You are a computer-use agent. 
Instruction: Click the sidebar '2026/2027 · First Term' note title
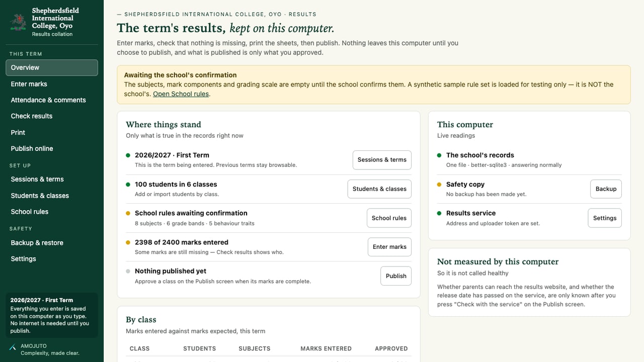point(42,300)
